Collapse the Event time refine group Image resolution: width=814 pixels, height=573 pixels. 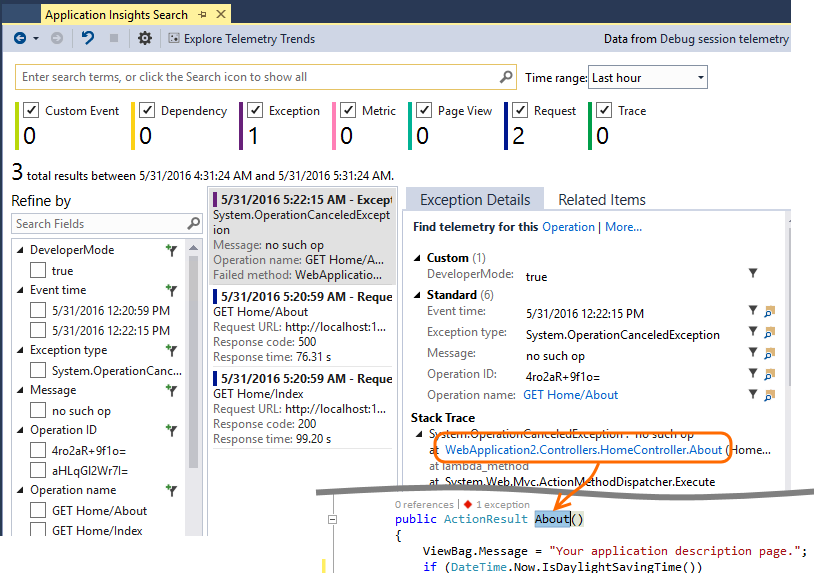(x=20, y=290)
